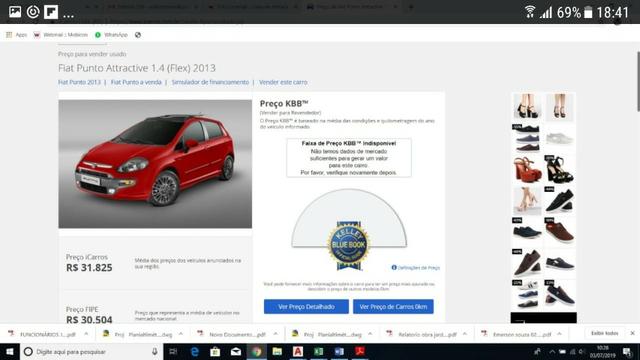Expand options for Emerson souza pdf download
The height and width of the screenshot is (360, 640).
click(x=559, y=334)
